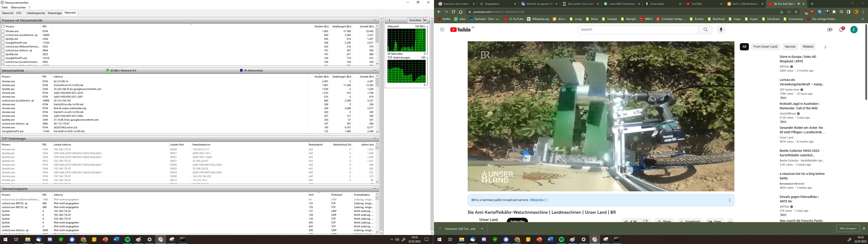Open the YouTube hamburger guide menu
The image size is (868, 244).
(442, 30)
